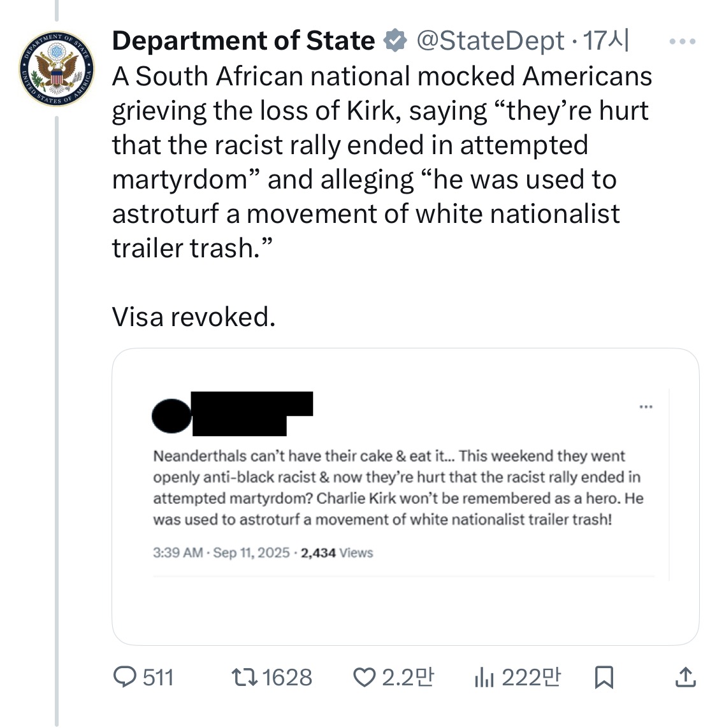Image resolution: width=717 pixels, height=728 pixels.
Task: Open the tweet's three-dot more menu
Action: point(683,42)
